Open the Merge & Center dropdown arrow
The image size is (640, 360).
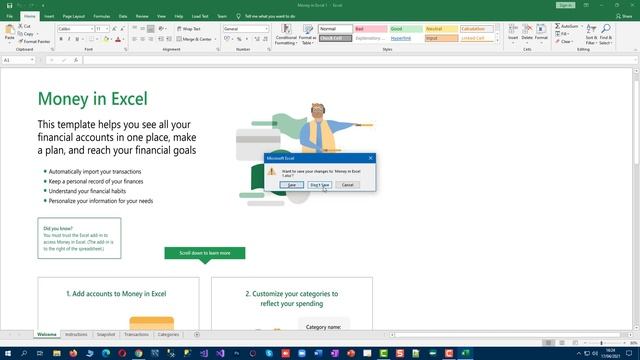[216, 39]
